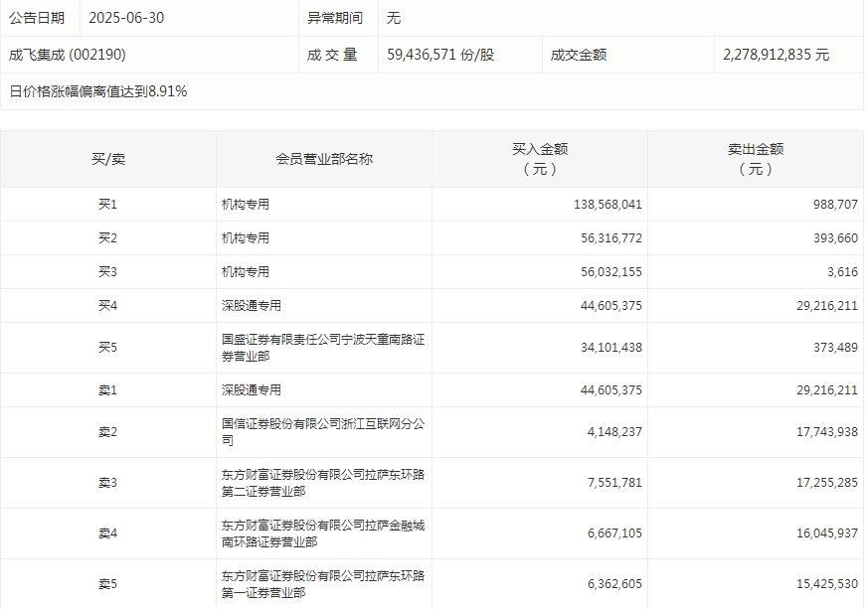Viewport: 868px width, 609px height.
Task: Open 东方财富证券拉萨东环路第一证券营业部 entry
Action: [x=318, y=584]
